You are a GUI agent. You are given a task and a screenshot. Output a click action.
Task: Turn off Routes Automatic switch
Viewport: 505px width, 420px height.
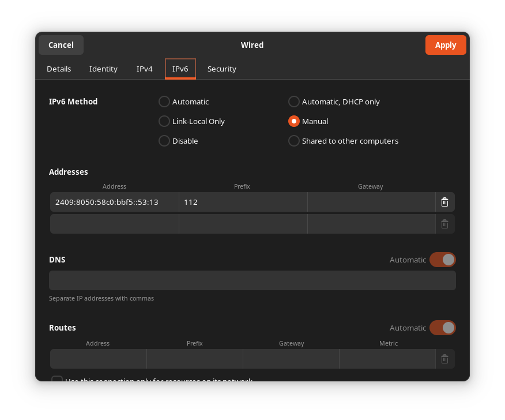tap(442, 328)
